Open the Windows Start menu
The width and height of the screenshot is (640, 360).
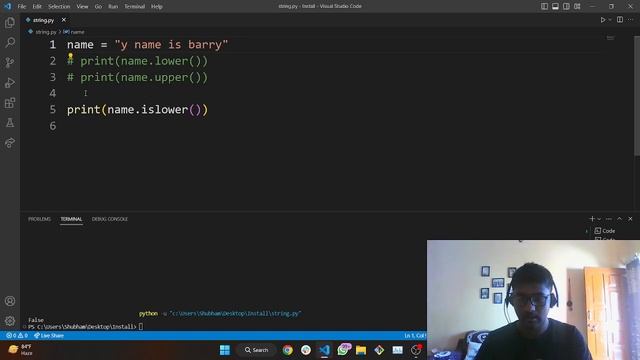[224, 350]
